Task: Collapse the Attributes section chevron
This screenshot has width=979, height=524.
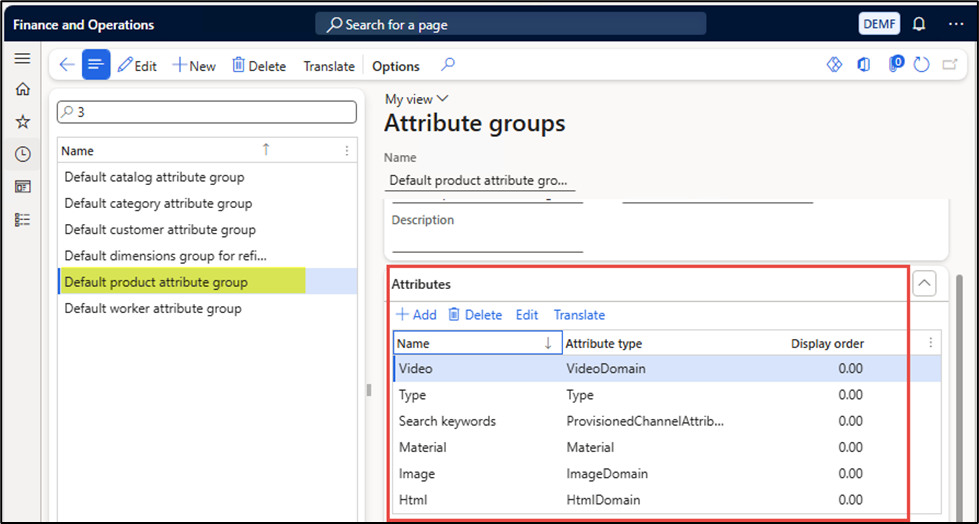Action: [925, 284]
